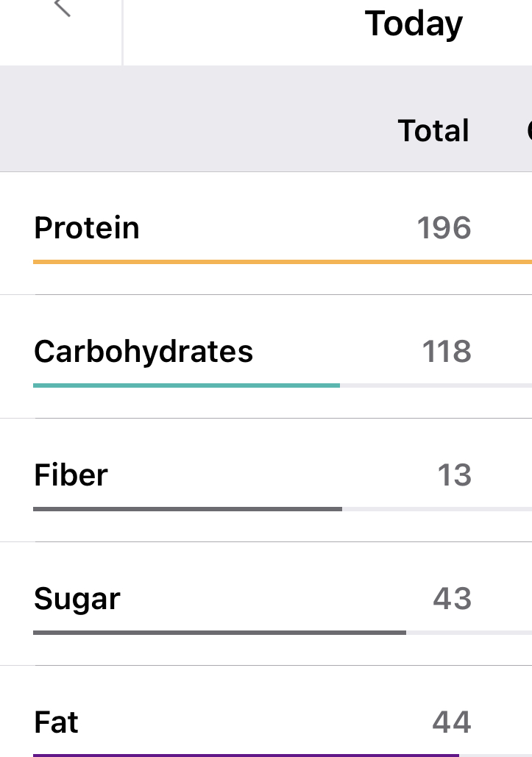Tap the back chevron arrow
The width and height of the screenshot is (532, 757).
coord(63,9)
